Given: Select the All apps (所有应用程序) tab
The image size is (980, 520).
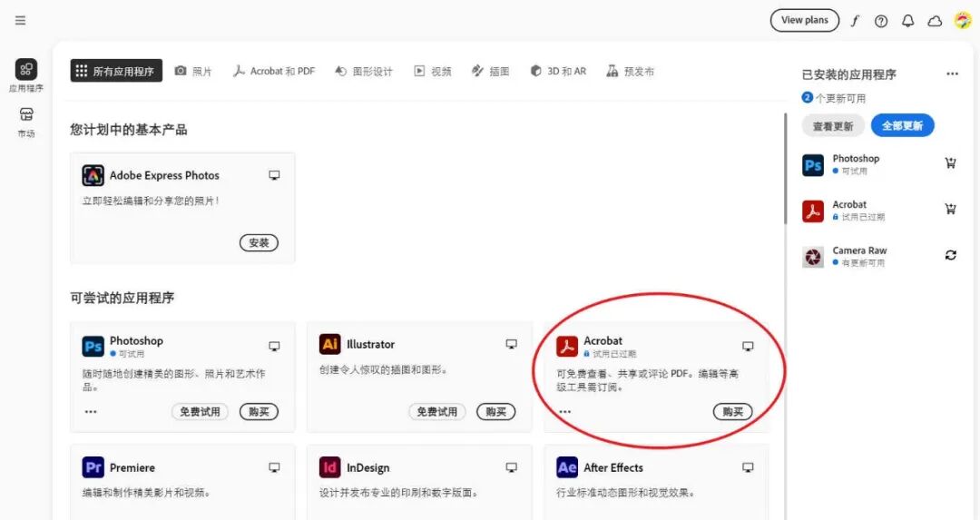Looking at the screenshot, I should (116, 71).
